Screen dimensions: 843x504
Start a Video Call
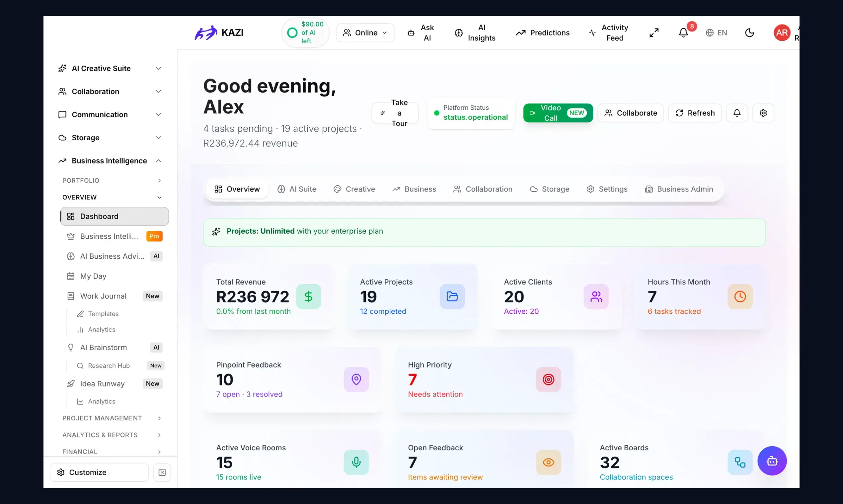558,113
